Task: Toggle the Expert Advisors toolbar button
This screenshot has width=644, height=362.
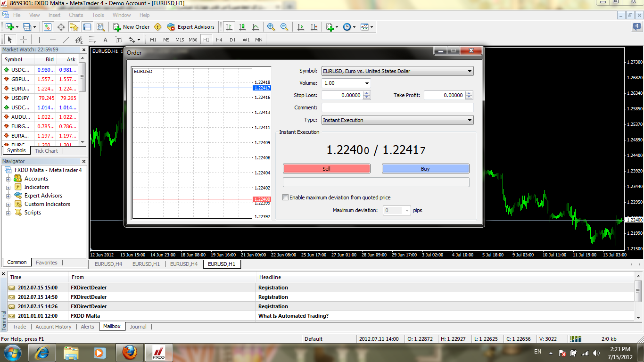Action: pos(190,27)
